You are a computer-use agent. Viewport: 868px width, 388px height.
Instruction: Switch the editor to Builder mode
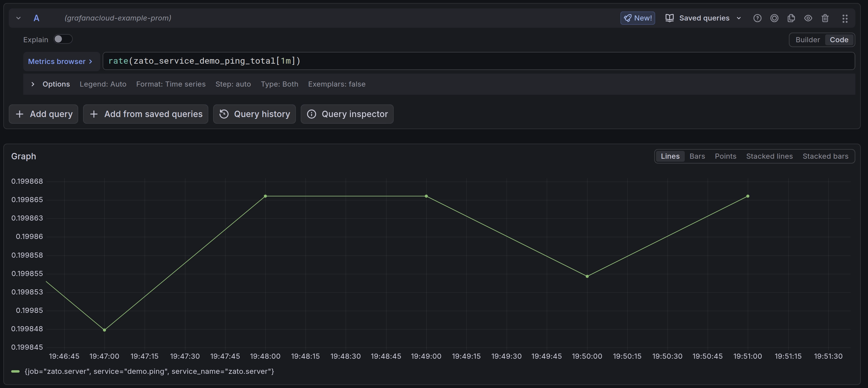pyautogui.click(x=807, y=40)
